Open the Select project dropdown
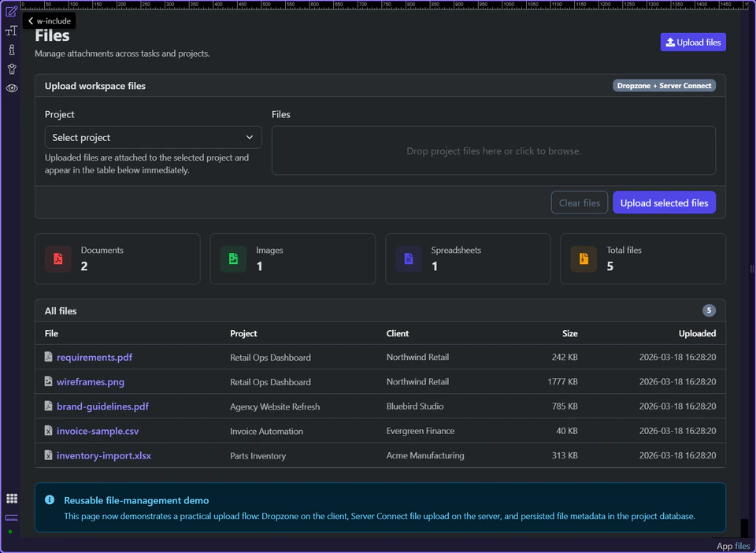 pyautogui.click(x=153, y=137)
